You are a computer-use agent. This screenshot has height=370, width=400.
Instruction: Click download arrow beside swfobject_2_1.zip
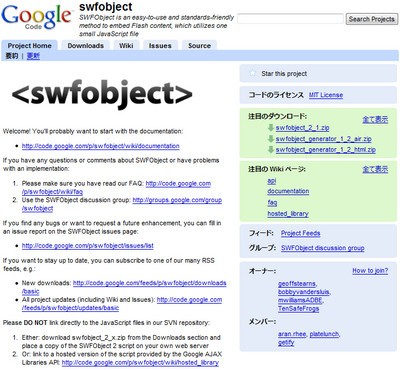click(x=271, y=128)
